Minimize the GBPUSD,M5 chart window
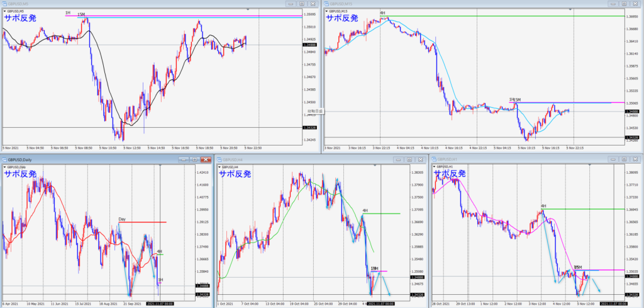The image size is (644, 308). click(x=291, y=3)
